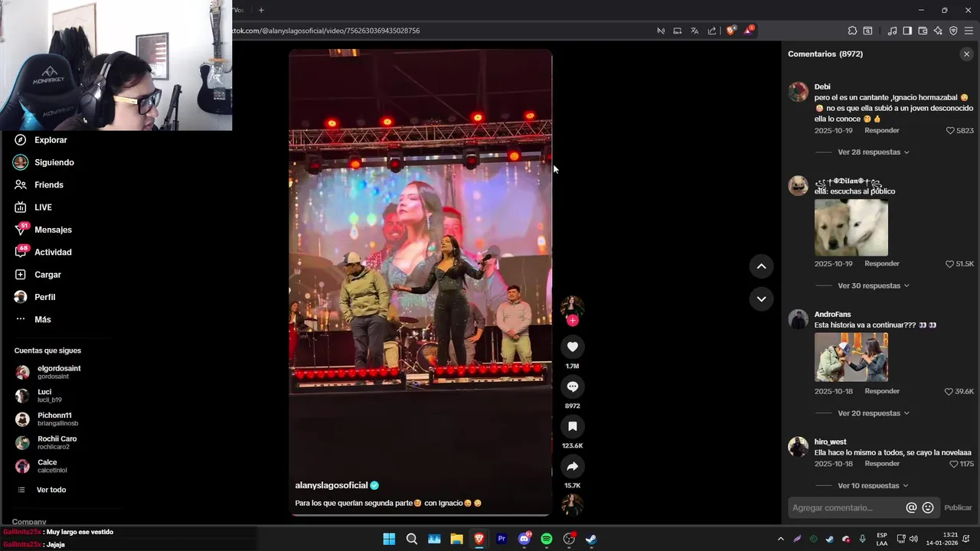Viewport: 980px width, 551px height.
Task: Open Perfil page
Action: click(44, 297)
